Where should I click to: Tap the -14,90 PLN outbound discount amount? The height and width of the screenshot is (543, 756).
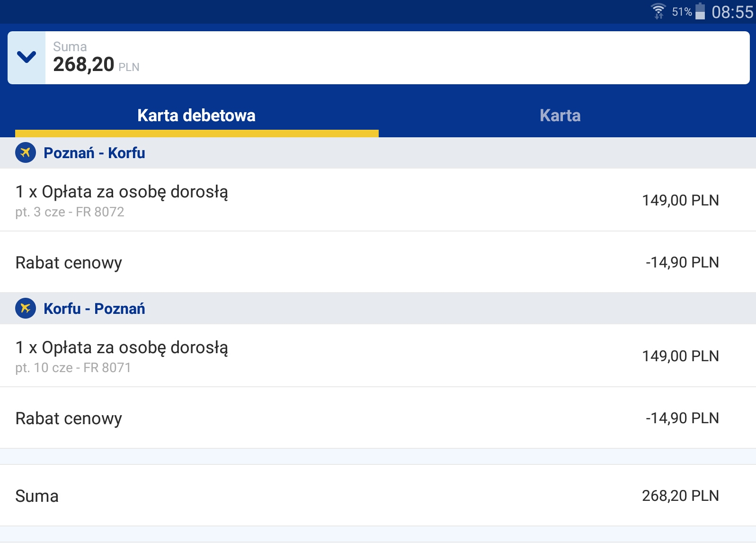pyautogui.click(x=682, y=262)
